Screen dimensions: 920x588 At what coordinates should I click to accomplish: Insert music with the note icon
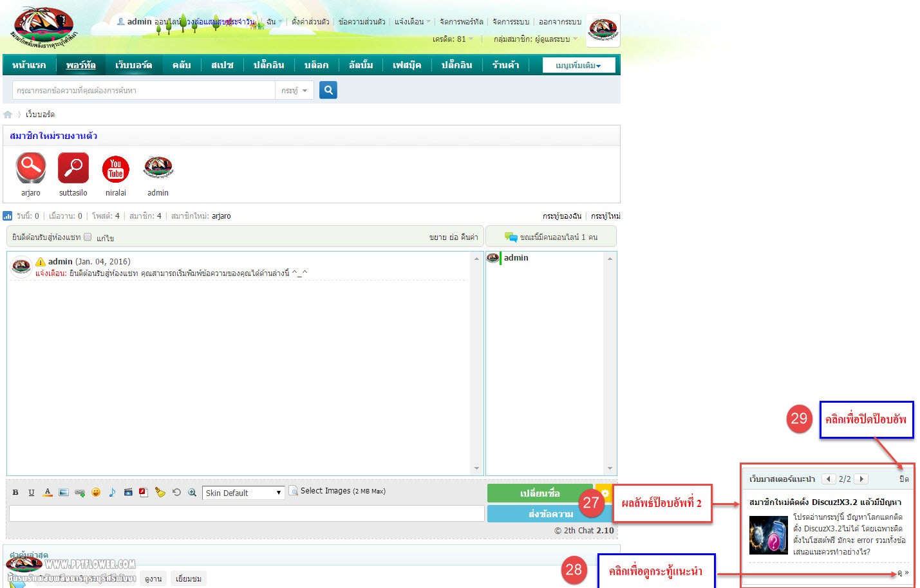point(112,493)
